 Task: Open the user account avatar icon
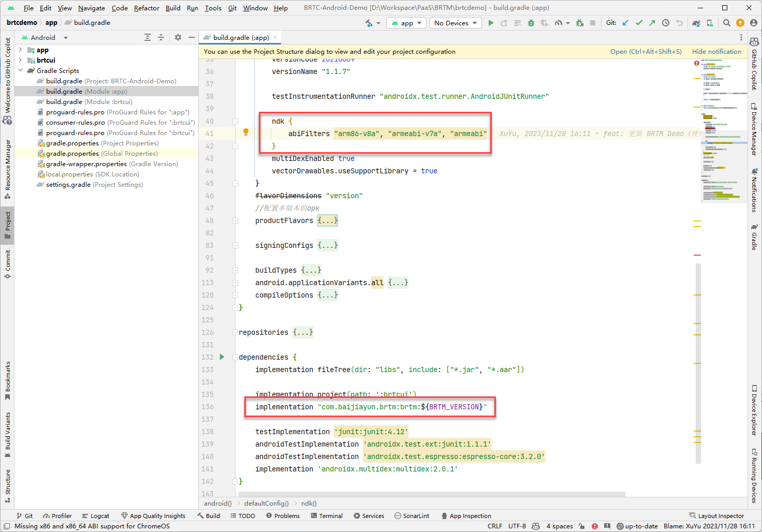[x=754, y=23]
